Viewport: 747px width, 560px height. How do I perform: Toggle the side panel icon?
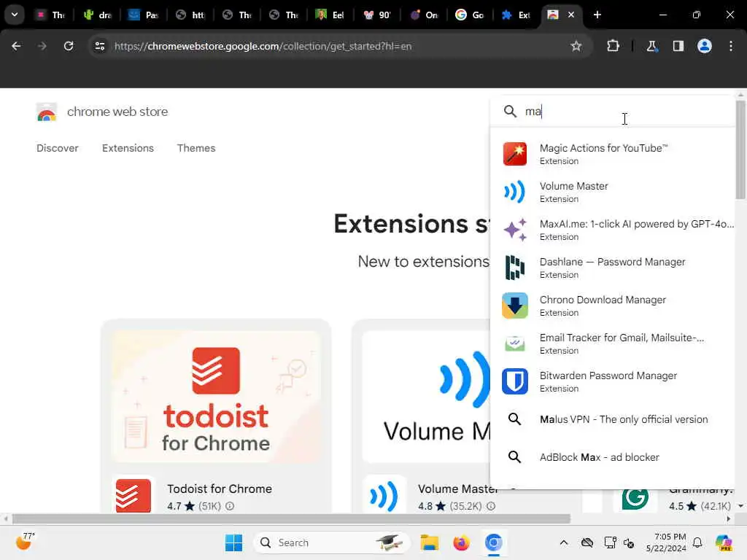pyautogui.click(x=678, y=46)
